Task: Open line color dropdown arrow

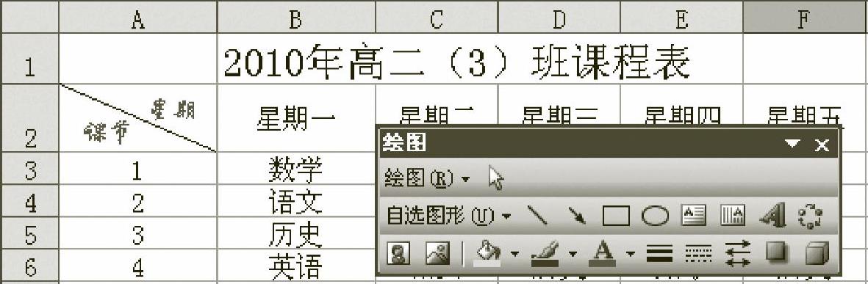Action: click(x=573, y=254)
